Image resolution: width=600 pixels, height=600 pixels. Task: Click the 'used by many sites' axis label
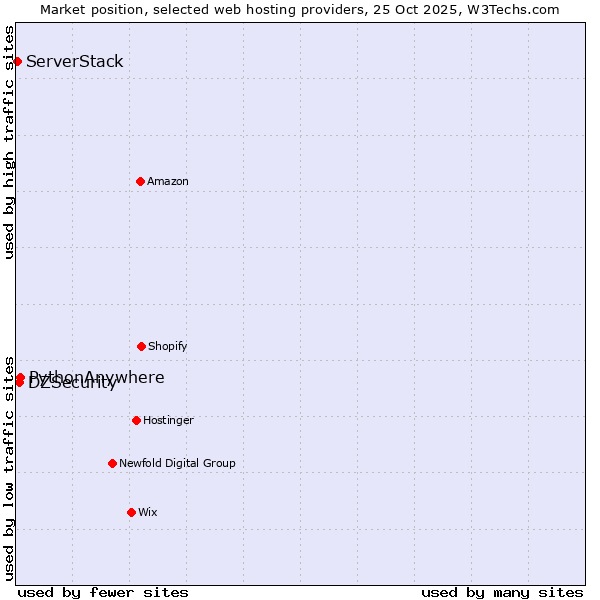point(502,592)
